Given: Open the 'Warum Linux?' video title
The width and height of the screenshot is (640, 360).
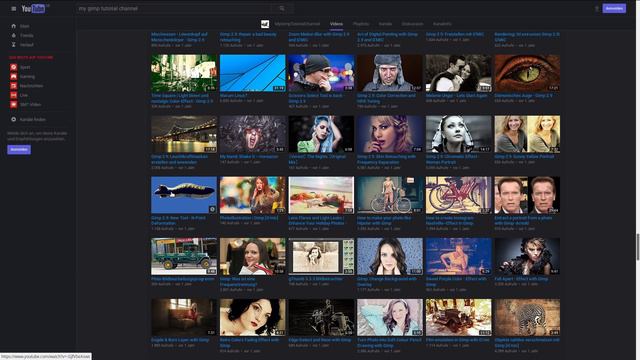Looking at the screenshot, I should [x=234, y=96].
